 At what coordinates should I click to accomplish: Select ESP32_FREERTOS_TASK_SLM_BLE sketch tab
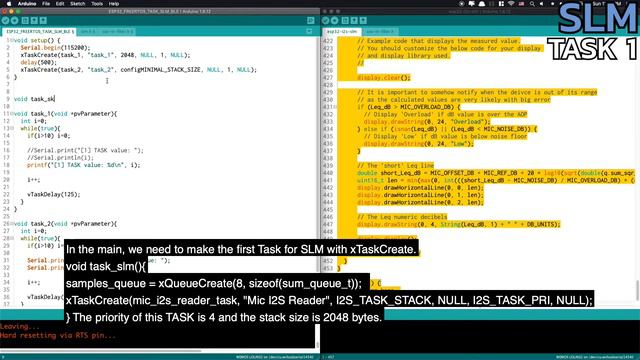pos(39,31)
